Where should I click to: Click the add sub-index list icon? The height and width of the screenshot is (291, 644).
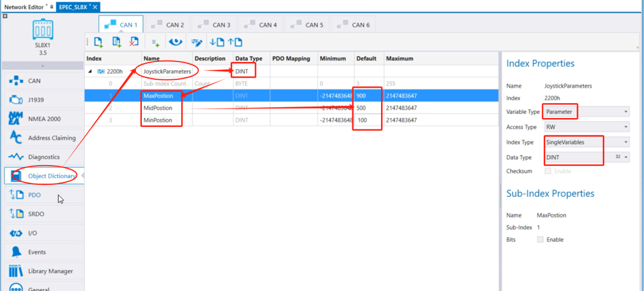pos(155,42)
